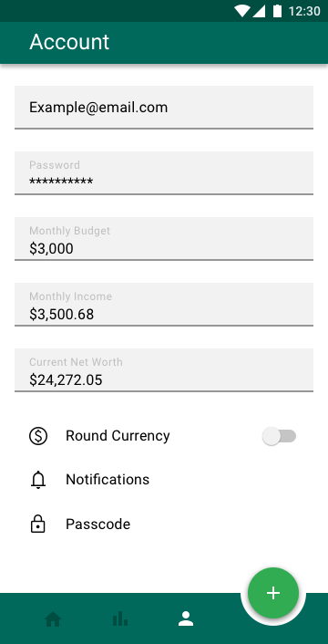Open the Home tab icon
The image size is (328, 644).
point(53,619)
